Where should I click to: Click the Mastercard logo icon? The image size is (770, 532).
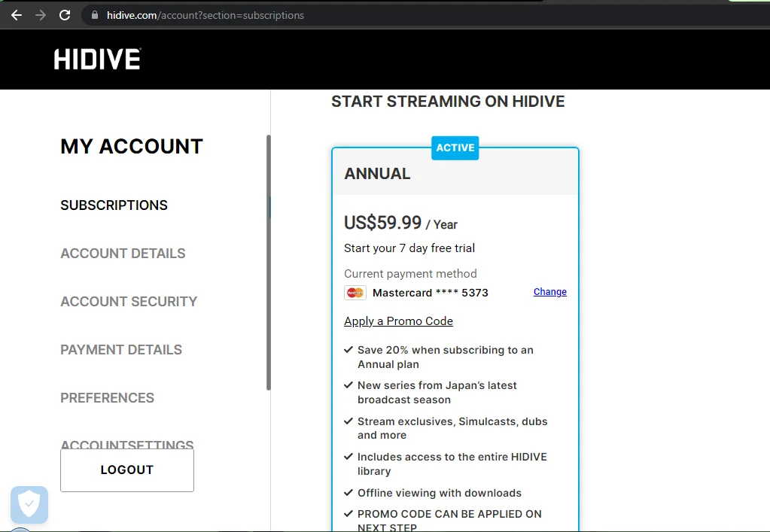pyautogui.click(x=355, y=293)
